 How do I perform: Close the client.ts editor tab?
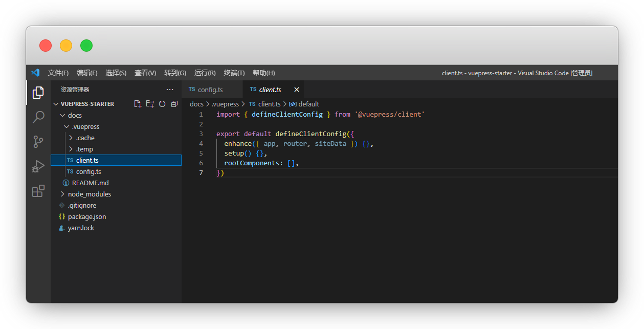(296, 90)
